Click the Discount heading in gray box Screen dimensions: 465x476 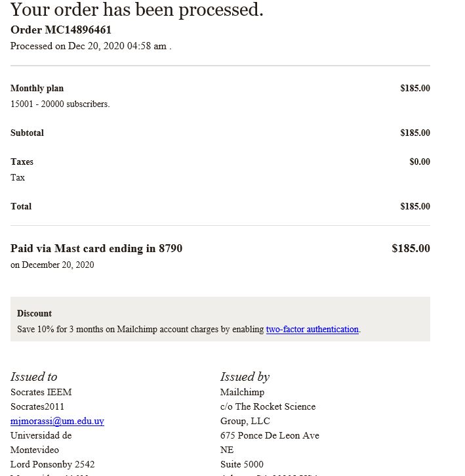[x=34, y=313]
